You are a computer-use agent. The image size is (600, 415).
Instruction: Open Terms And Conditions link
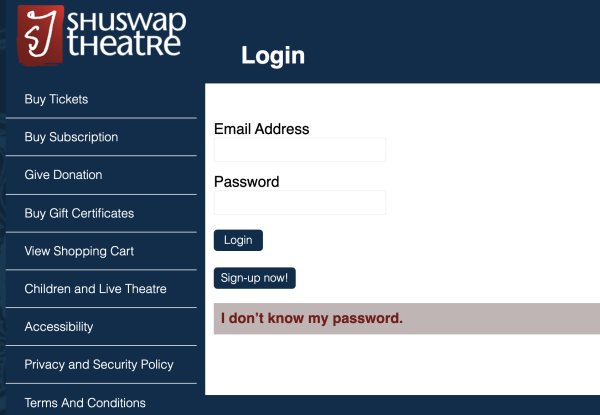85,403
